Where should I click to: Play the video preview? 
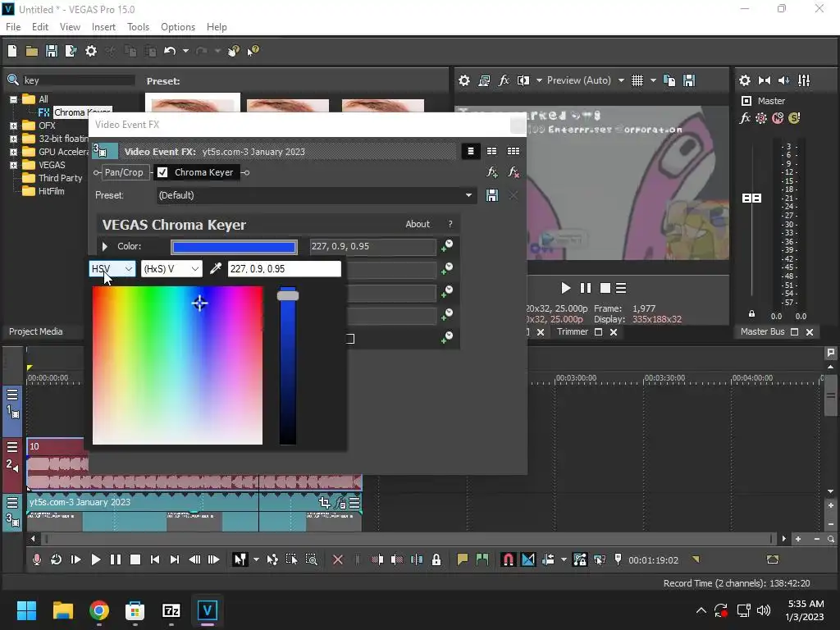pyautogui.click(x=566, y=288)
